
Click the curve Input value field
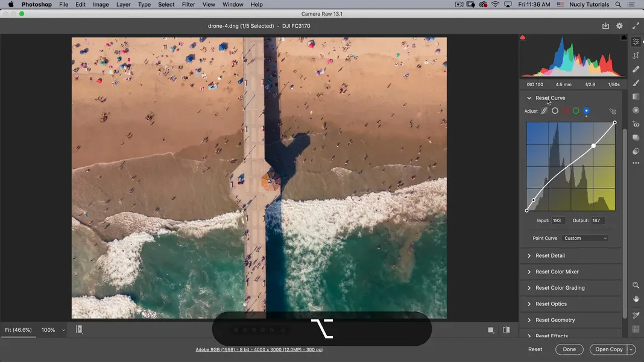tap(558, 220)
